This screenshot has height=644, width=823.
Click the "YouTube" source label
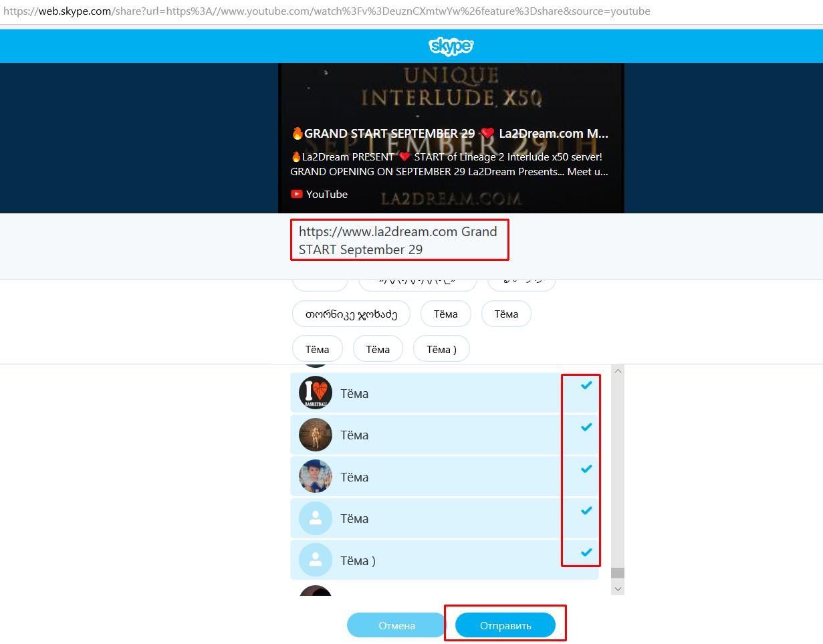tap(327, 194)
